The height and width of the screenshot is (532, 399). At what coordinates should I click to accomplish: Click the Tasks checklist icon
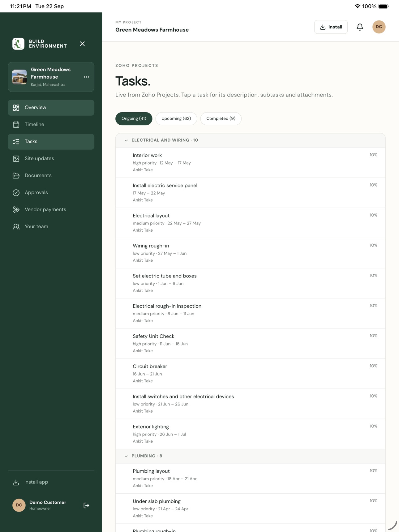pyautogui.click(x=16, y=142)
